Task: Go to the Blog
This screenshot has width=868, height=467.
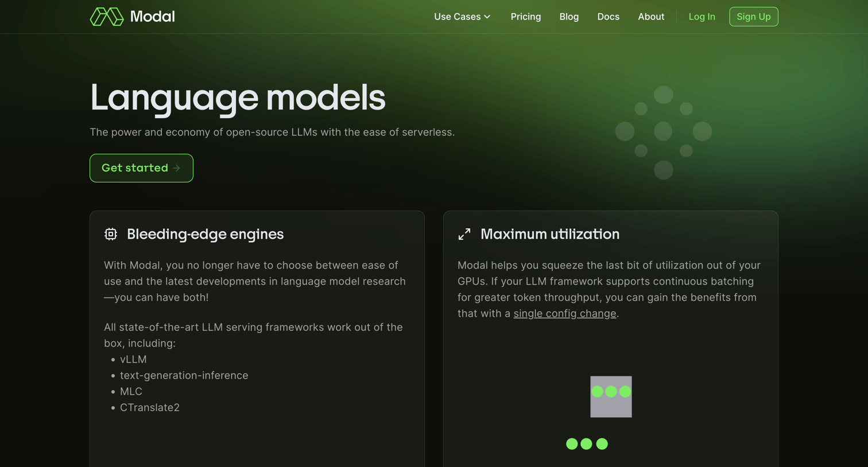Action: point(569,17)
